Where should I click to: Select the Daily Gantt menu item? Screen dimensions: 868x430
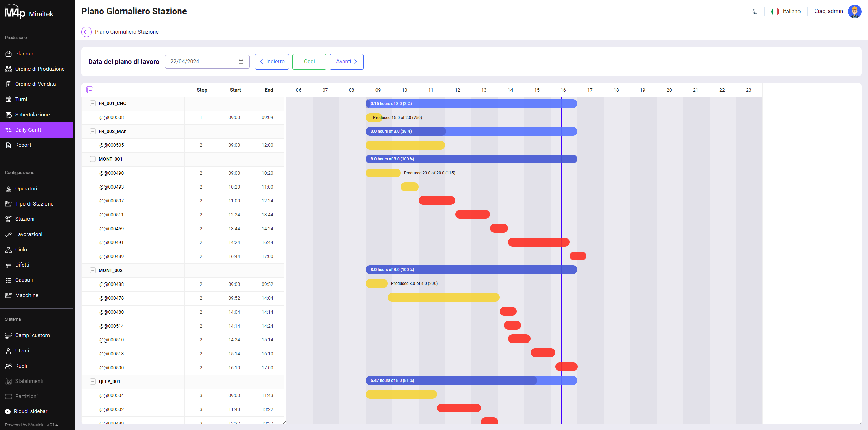click(x=28, y=130)
